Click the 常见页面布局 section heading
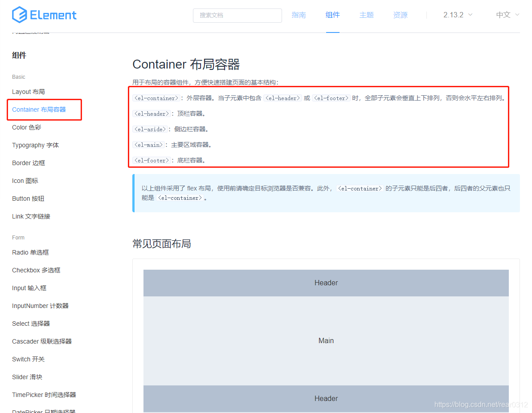This screenshot has width=532, height=413. (x=161, y=243)
